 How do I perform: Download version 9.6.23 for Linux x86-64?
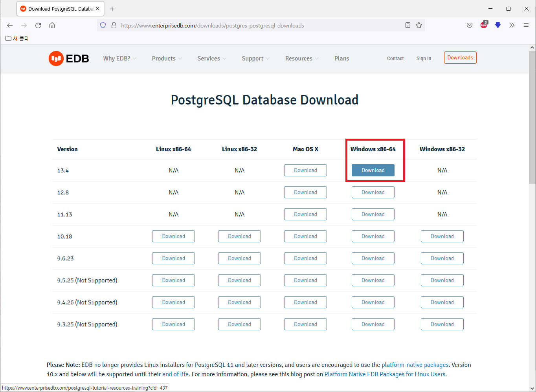(x=173, y=258)
